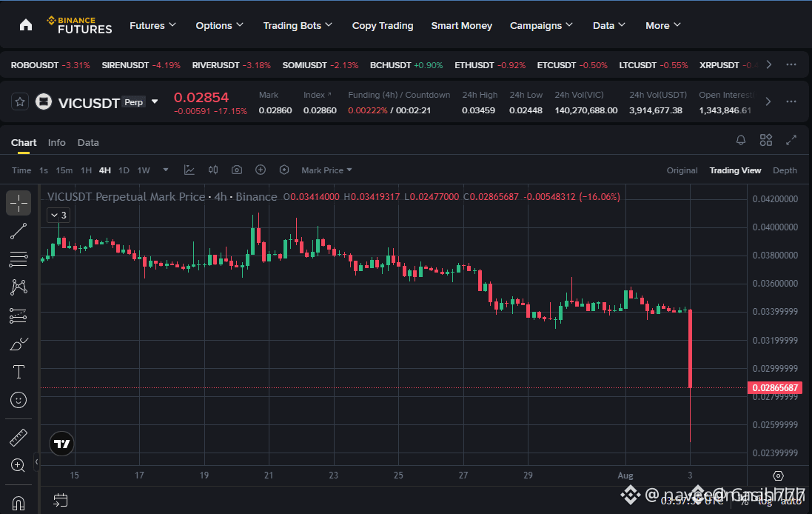
Task: Open the Trading Bots dropdown menu
Action: click(298, 25)
